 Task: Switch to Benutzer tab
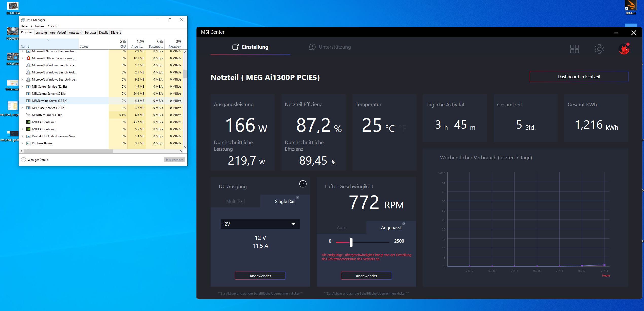(90, 33)
